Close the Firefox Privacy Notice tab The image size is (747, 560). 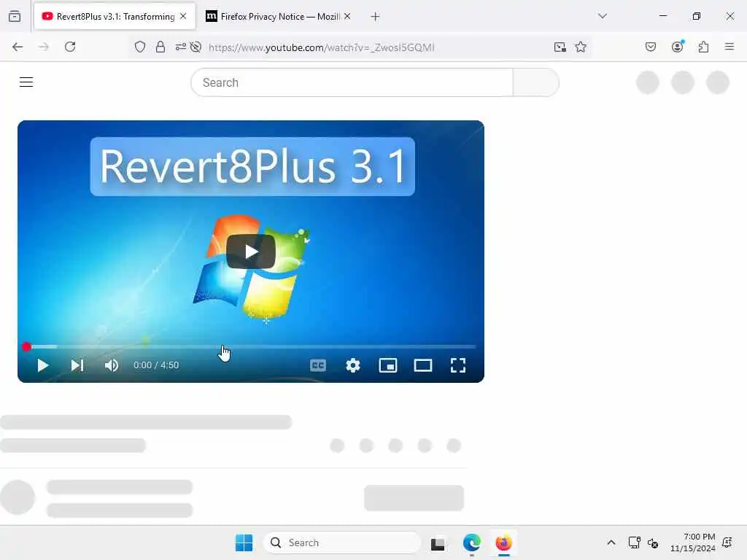click(x=347, y=16)
